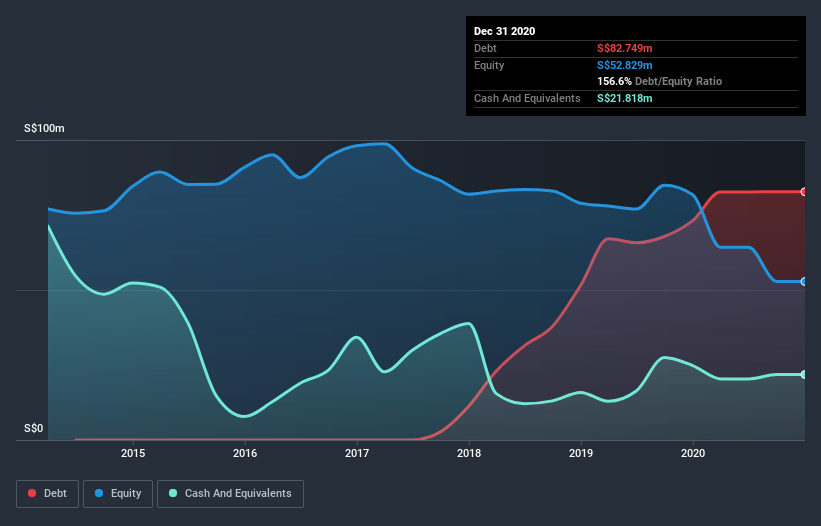821x526 pixels.
Task: Click the S$21.818m cash value
Action: point(625,98)
